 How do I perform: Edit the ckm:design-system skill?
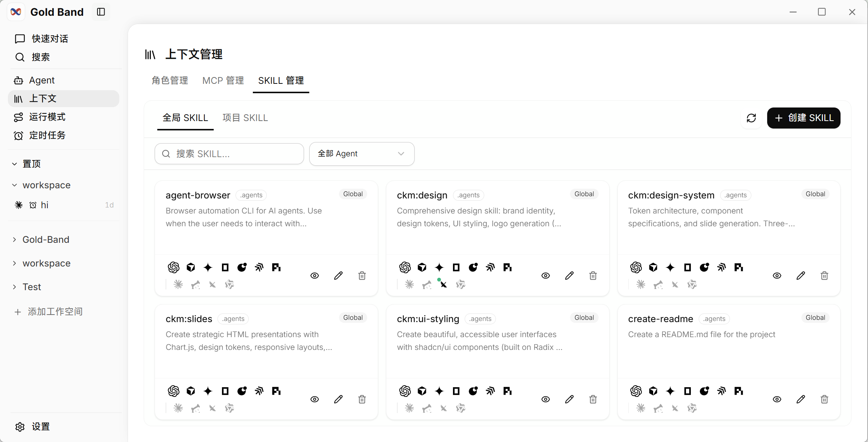(801, 275)
